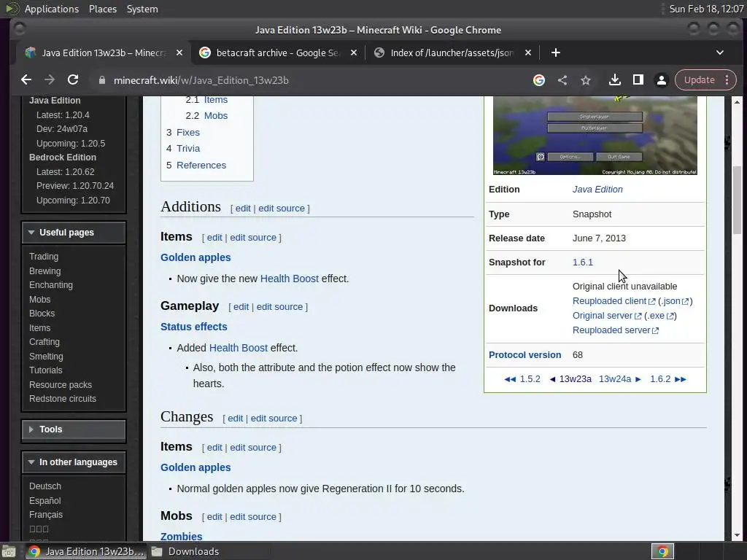This screenshot has width=747, height=560.
Task: Bookmark this page with the star icon
Action: click(x=586, y=80)
